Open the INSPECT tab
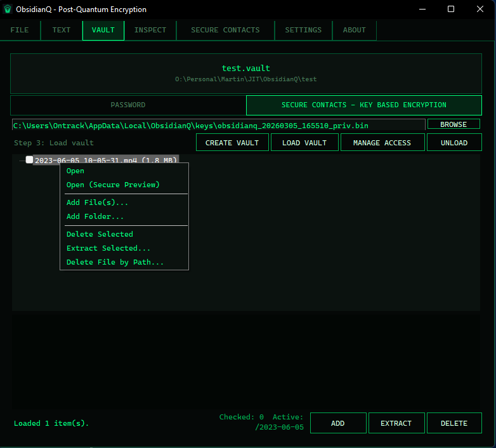The image size is (496, 448). pos(150,30)
